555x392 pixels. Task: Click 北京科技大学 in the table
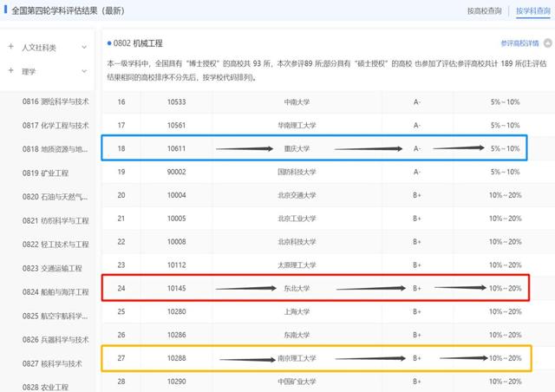coord(297,242)
